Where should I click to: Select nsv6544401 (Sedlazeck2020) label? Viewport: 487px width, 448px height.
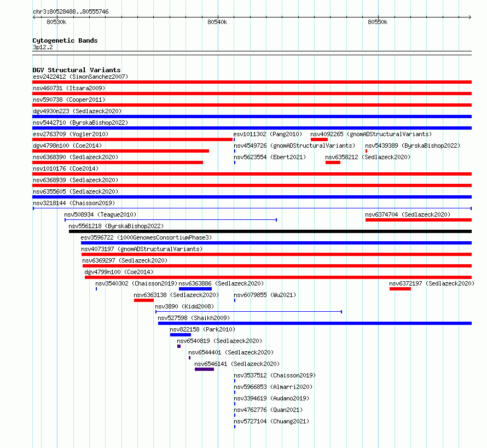click(x=231, y=352)
